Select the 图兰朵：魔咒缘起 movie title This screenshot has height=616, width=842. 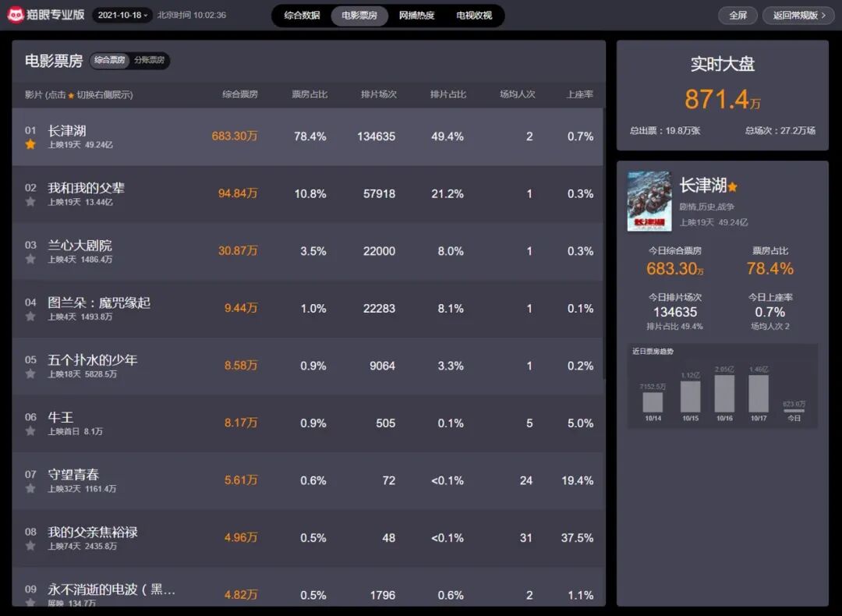(x=99, y=303)
